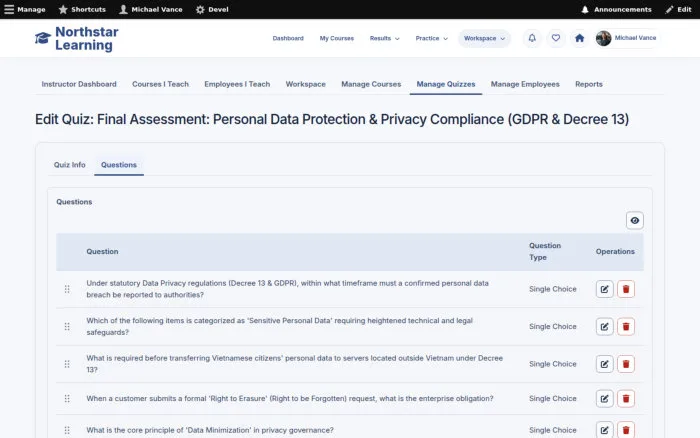Click the Edit Quiz page title

click(332, 119)
